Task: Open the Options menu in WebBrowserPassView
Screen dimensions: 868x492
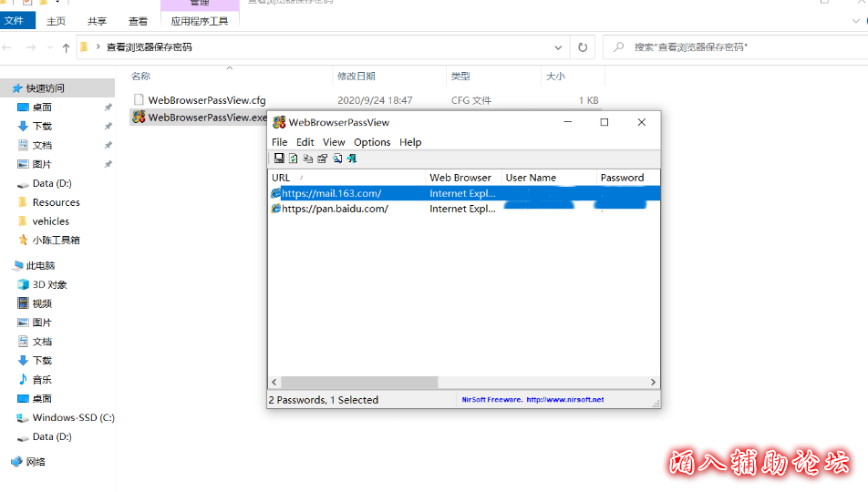Action: [372, 142]
